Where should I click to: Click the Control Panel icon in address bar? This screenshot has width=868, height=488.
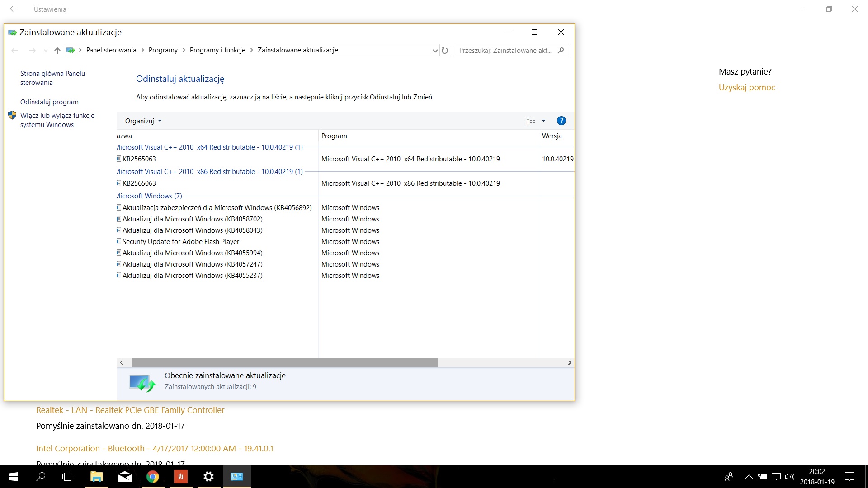click(x=71, y=50)
